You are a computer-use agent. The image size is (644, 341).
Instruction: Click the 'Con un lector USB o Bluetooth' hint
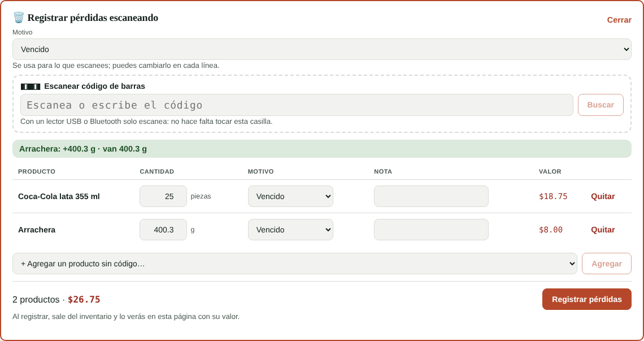146,122
